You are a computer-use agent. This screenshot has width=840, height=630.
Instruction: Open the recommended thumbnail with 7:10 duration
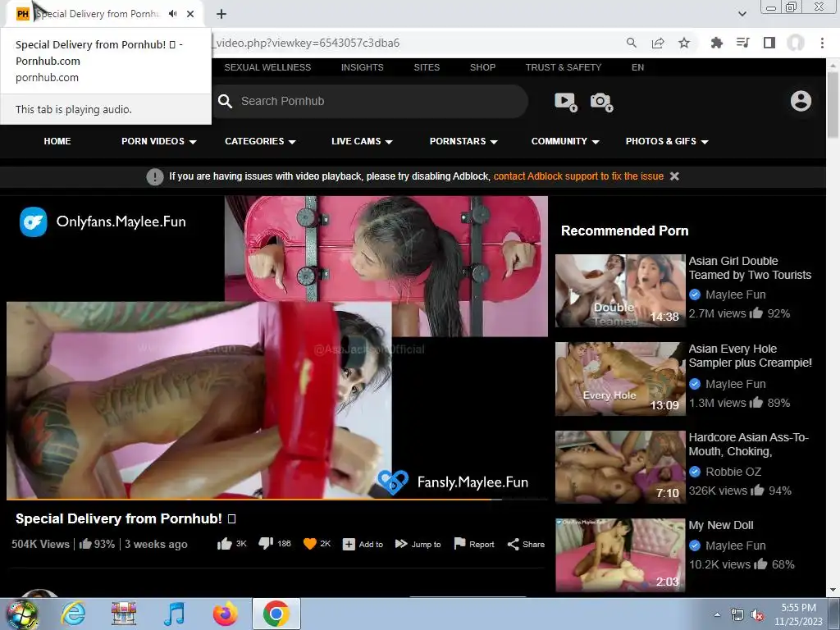[620, 467]
